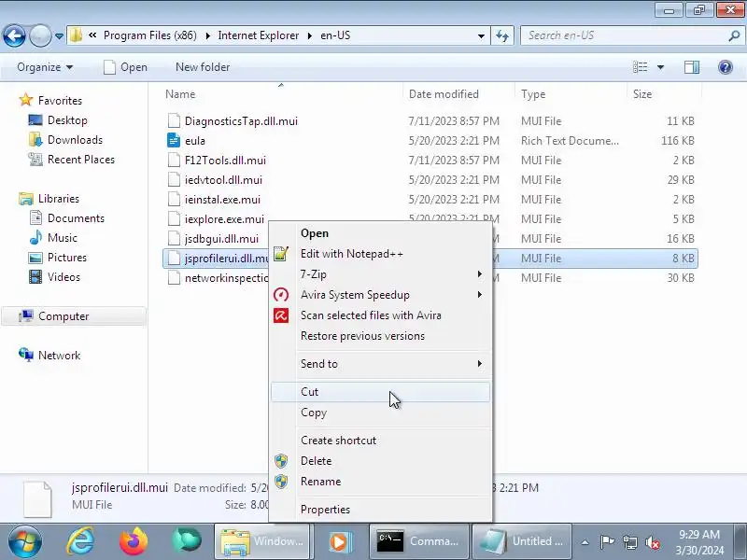Sort by the Type column header
Image resolution: width=747 pixels, height=560 pixels.
point(571,94)
